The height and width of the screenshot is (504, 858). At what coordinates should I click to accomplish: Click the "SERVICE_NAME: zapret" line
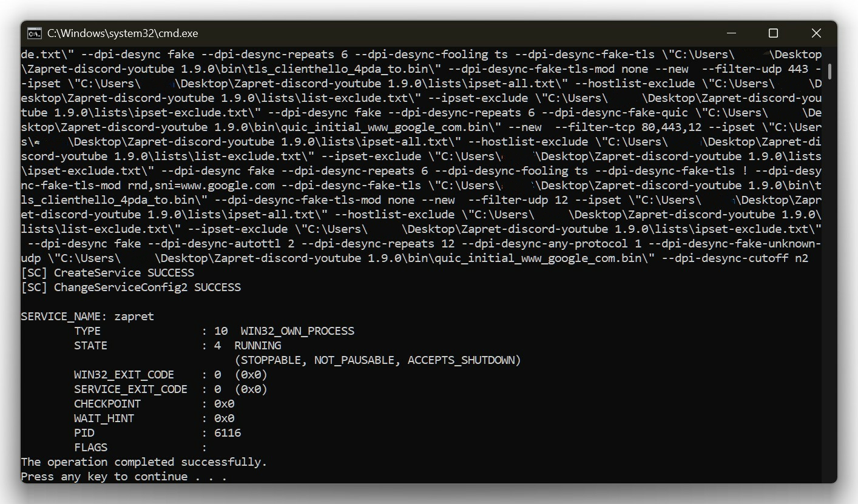click(87, 317)
